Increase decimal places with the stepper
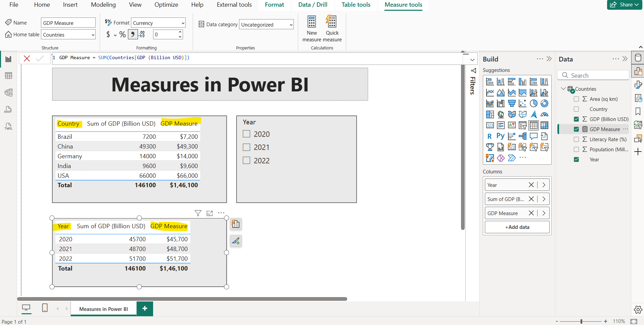 point(180,32)
